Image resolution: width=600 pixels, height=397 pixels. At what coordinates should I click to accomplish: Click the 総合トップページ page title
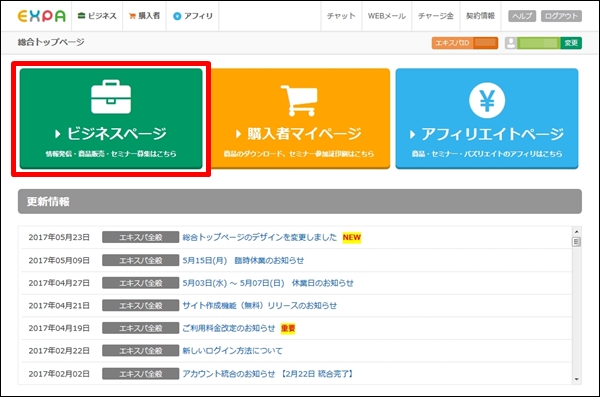[x=51, y=42]
